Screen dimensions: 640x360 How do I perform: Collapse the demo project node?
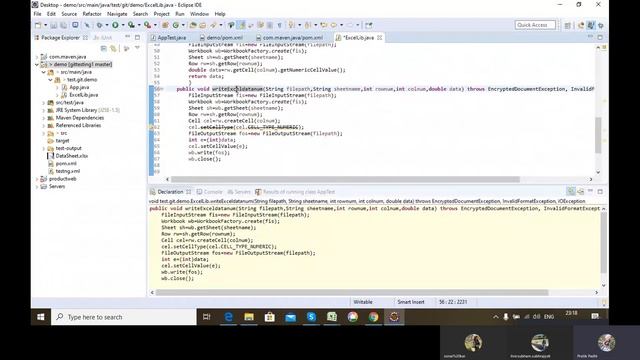tap(37, 64)
